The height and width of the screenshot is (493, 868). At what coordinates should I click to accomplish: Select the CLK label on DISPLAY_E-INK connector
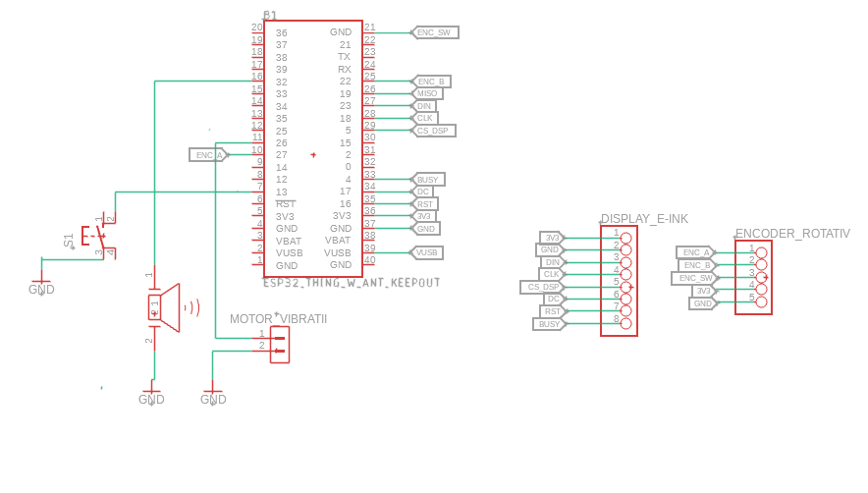point(552,274)
